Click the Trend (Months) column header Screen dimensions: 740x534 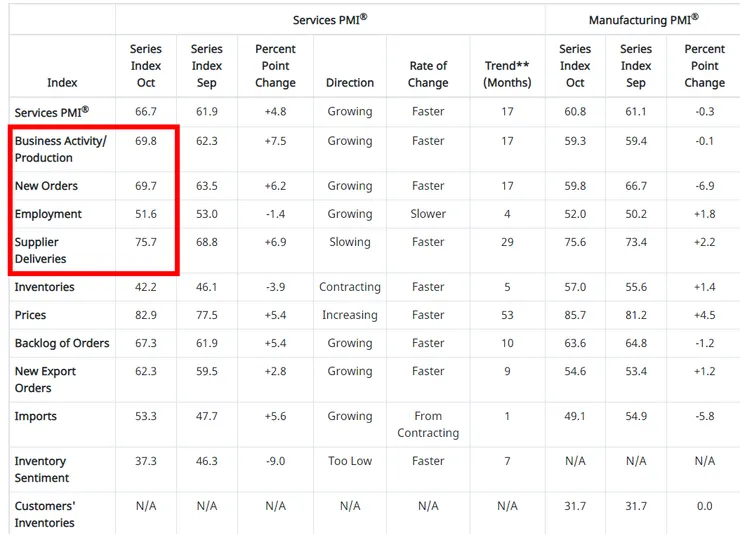pyautogui.click(x=507, y=74)
